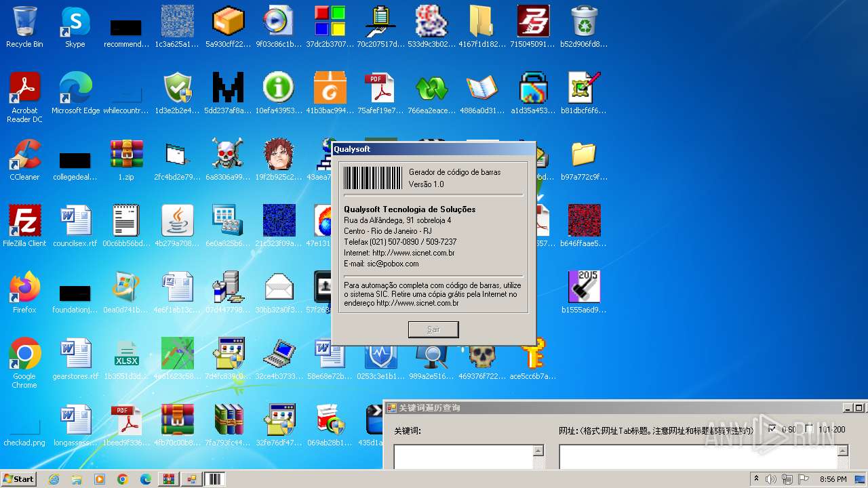Launch Chrome from the taskbar
868x488 pixels.
click(x=123, y=479)
